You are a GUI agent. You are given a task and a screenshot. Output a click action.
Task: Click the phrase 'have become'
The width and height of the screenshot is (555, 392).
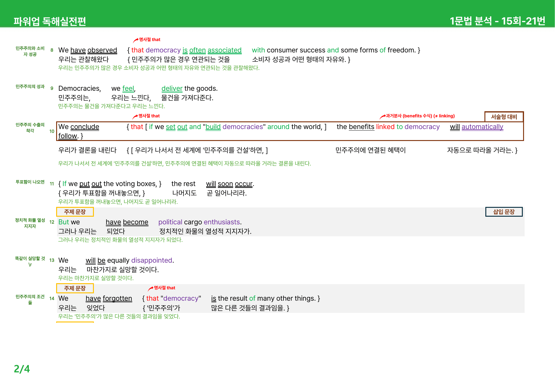[x=127, y=222]
